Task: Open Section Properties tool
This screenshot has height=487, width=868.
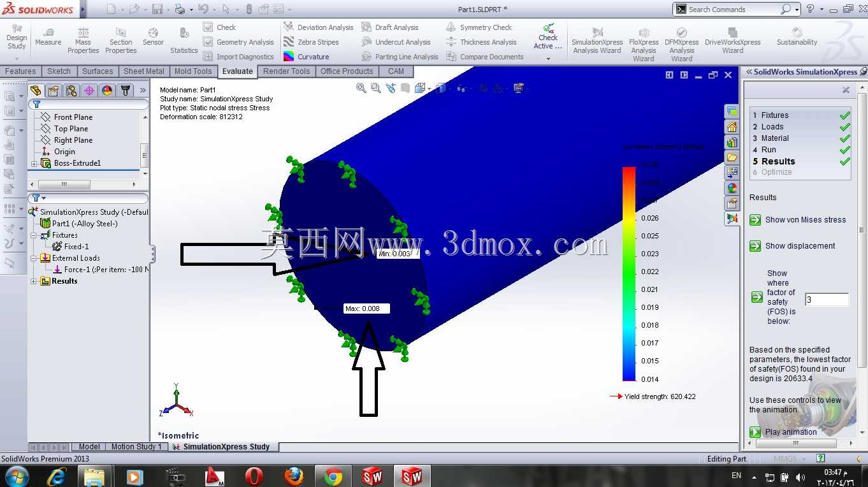Action: click(120, 40)
